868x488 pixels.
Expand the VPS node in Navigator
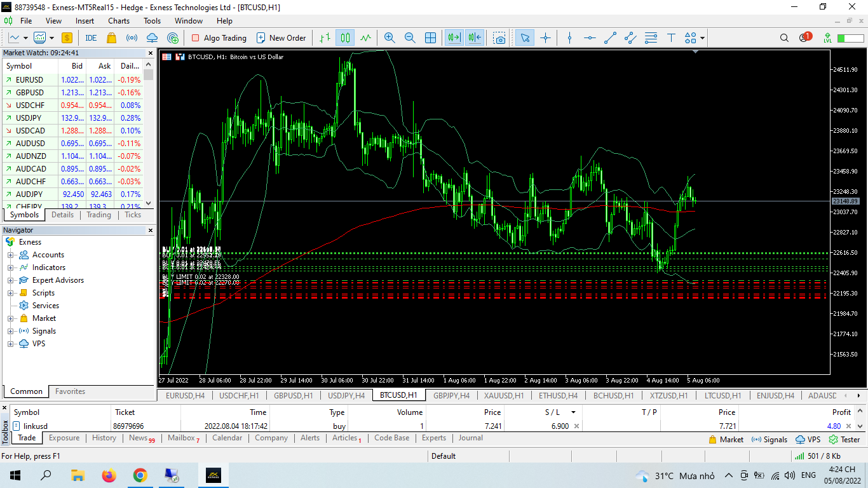point(11,344)
